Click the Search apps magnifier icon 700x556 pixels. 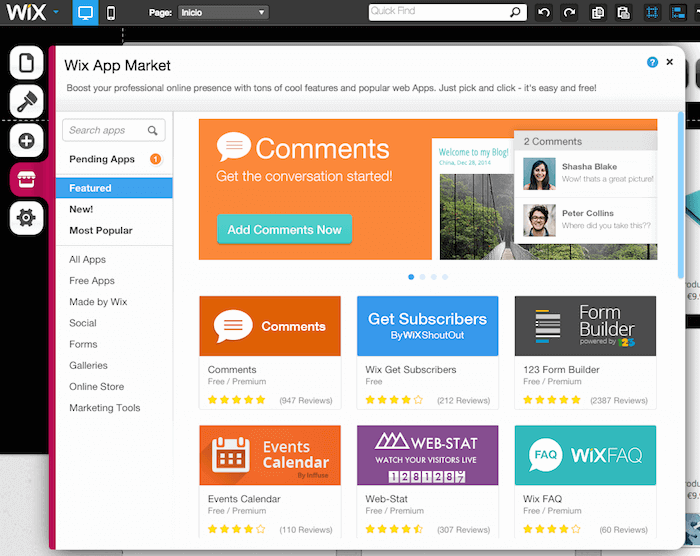click(x=153, y=130)
